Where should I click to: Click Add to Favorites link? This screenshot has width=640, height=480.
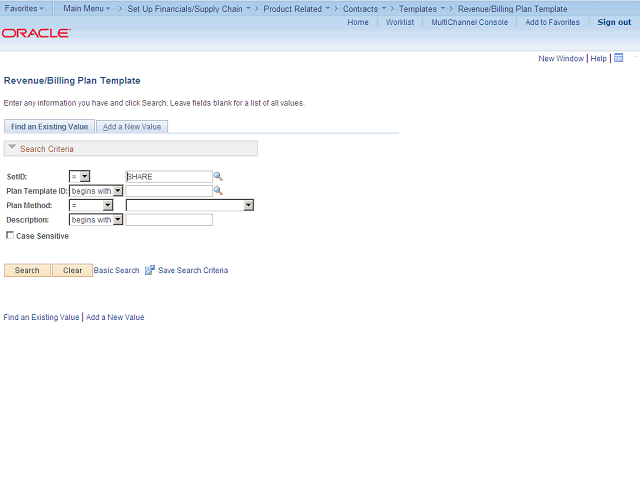[552, 22]
